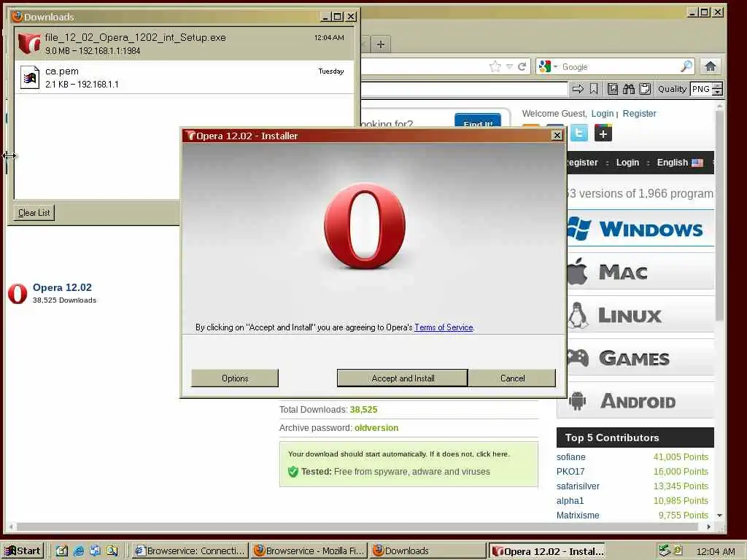Open the Mac category
Viewport: 747px width, 560px height.
click(x=640, y=272)
